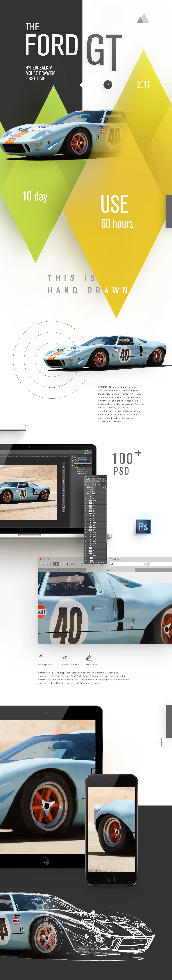Click the Photoshop File document icon
The width and height of the screenshot is (172, 980).
64,658
